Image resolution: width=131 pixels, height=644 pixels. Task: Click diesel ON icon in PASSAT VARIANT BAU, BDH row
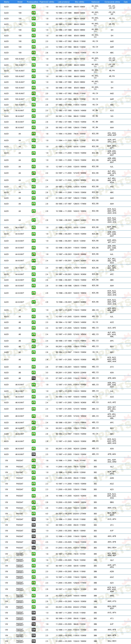pyautogui.click(x=34, y=641)
